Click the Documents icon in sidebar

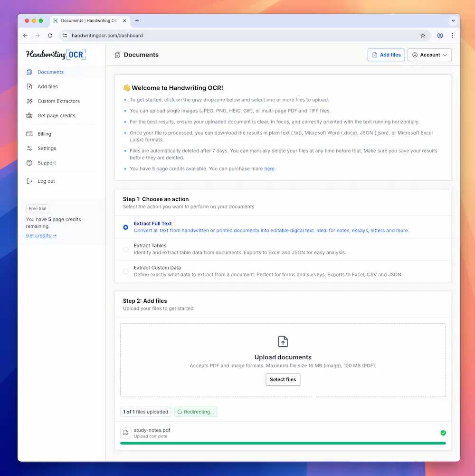pos(29,72)
